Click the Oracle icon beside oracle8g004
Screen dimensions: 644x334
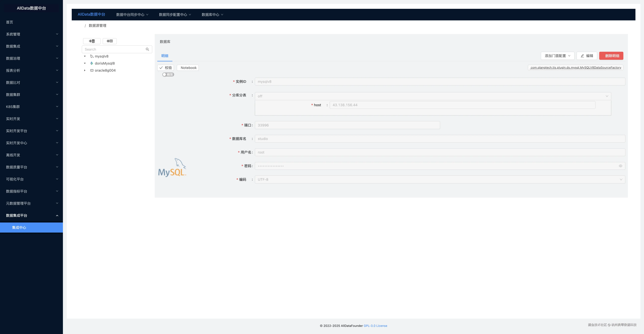coord(92,70)
